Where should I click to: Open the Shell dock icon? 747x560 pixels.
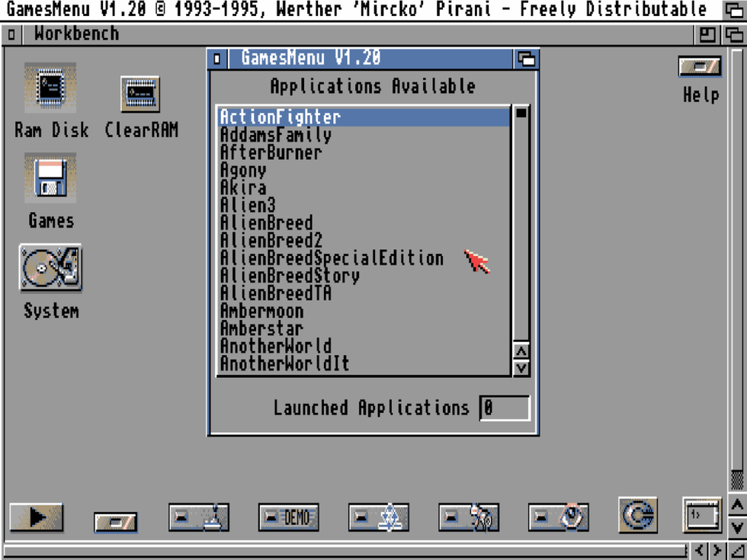click(x=702, y=516)
